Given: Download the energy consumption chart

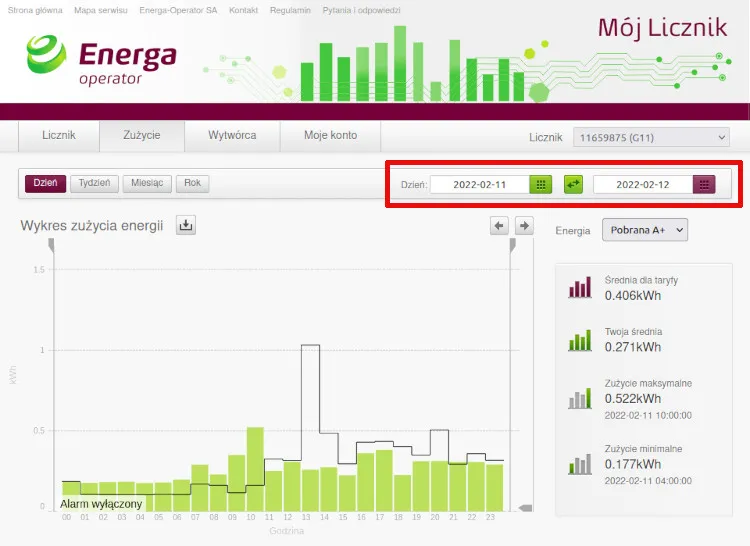Looking at the screenshot, I should [x=186, y=225].
